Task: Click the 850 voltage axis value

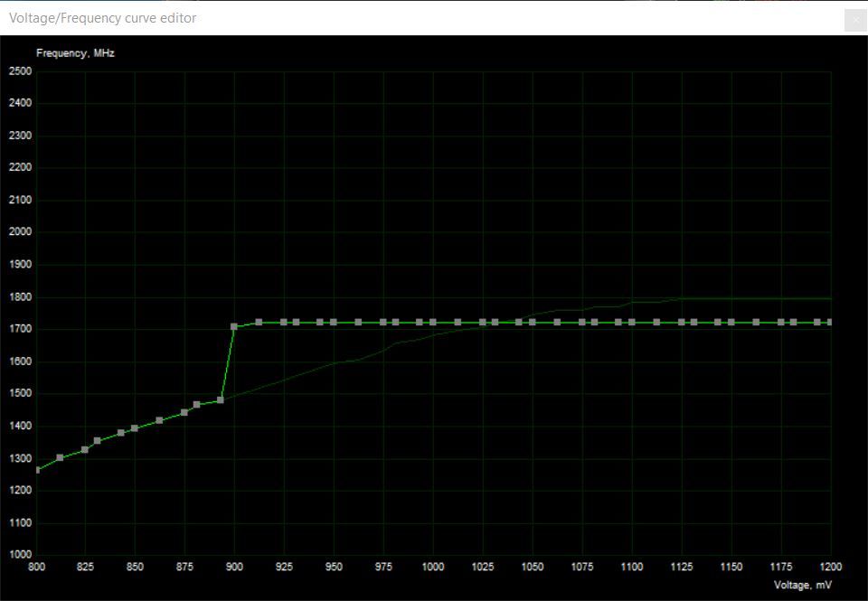Action: coord(135,567)
